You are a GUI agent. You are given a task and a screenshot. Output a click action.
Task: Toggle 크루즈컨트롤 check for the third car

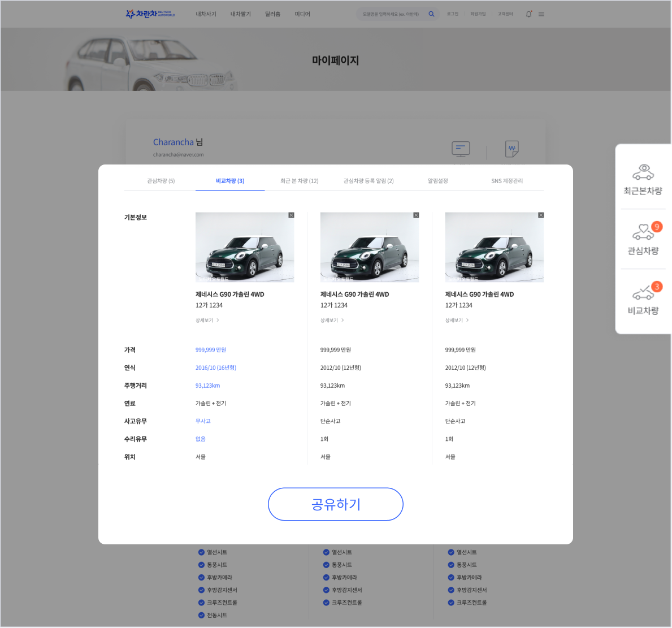click(x=451, y=603)
